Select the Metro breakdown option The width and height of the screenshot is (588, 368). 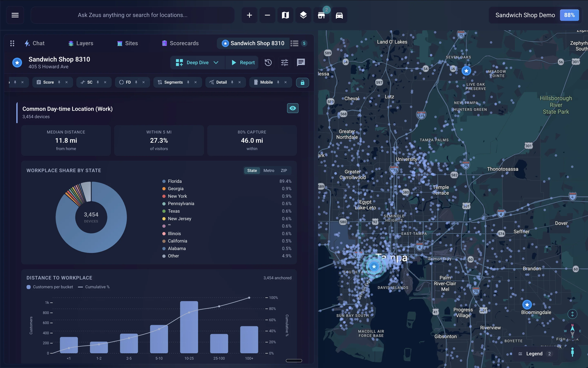click(x=269, y=171)
